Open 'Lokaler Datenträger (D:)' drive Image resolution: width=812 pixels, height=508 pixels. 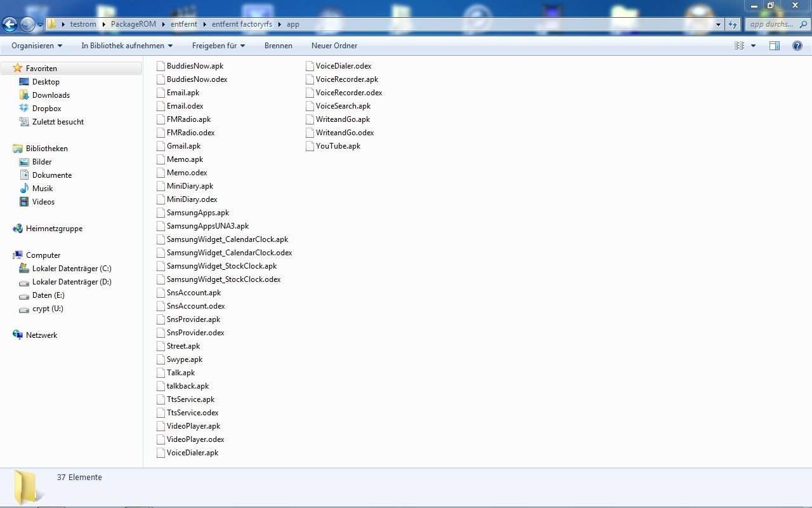click(x=72, y=282)
